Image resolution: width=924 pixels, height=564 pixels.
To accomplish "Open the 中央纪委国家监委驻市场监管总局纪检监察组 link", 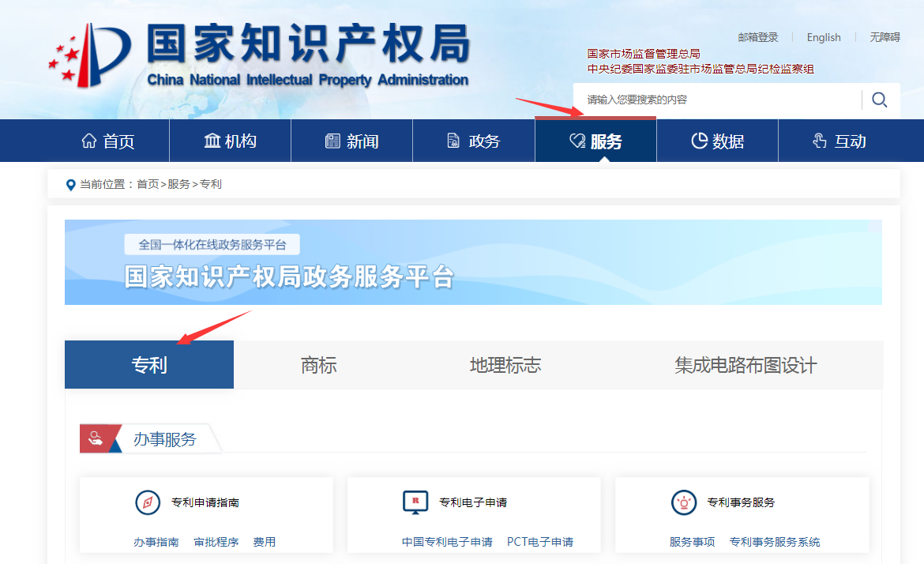I will click(701, 69).
